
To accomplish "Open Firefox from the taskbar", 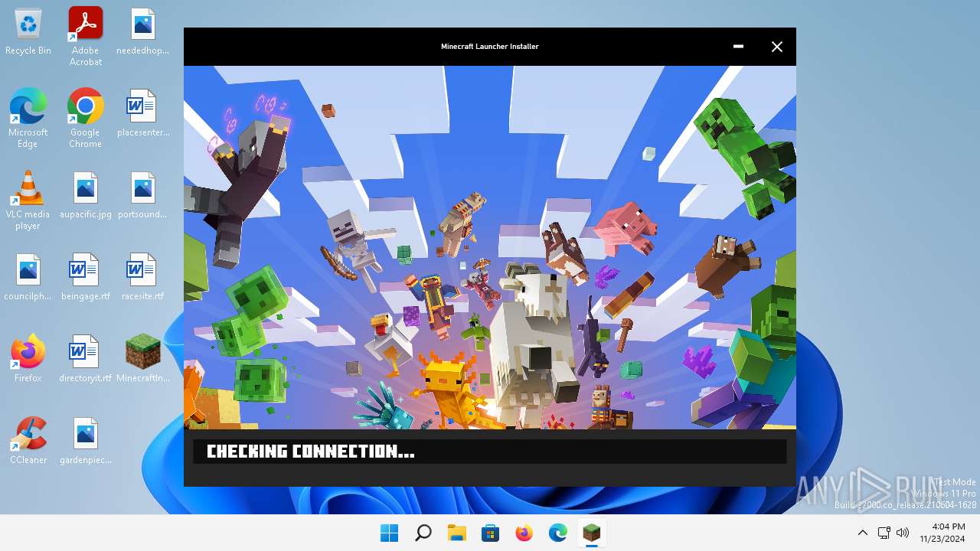I will coord(524,533).
